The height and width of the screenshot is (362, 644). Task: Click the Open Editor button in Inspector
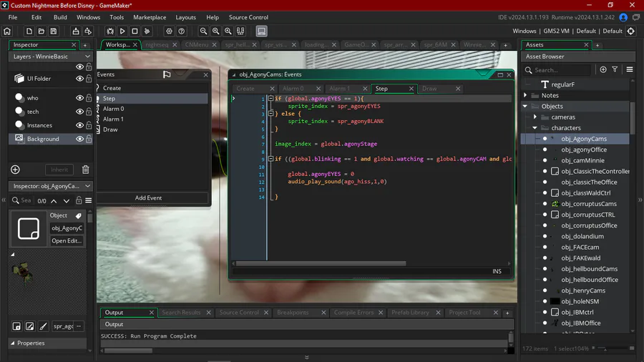click(x=67, y=241)
